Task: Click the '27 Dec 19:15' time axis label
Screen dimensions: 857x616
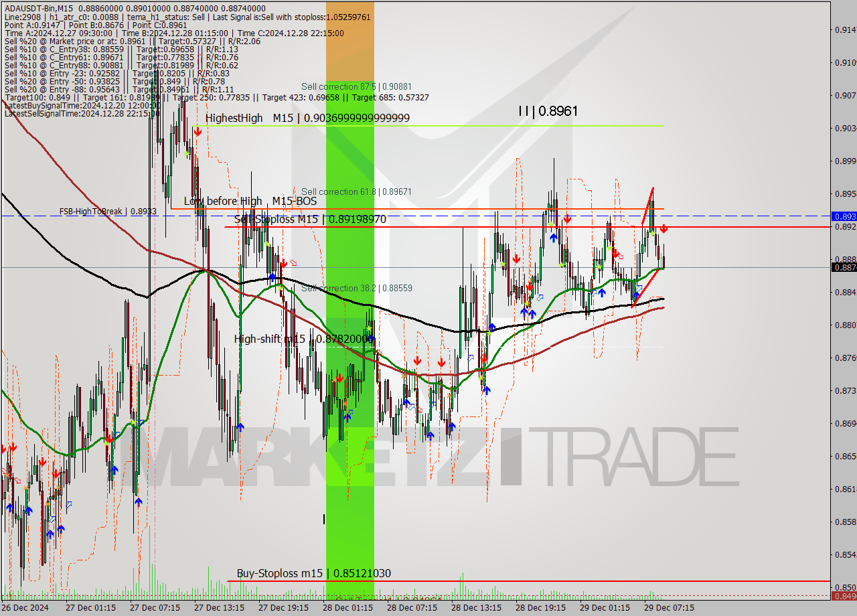Action: (x=283, y=608)
